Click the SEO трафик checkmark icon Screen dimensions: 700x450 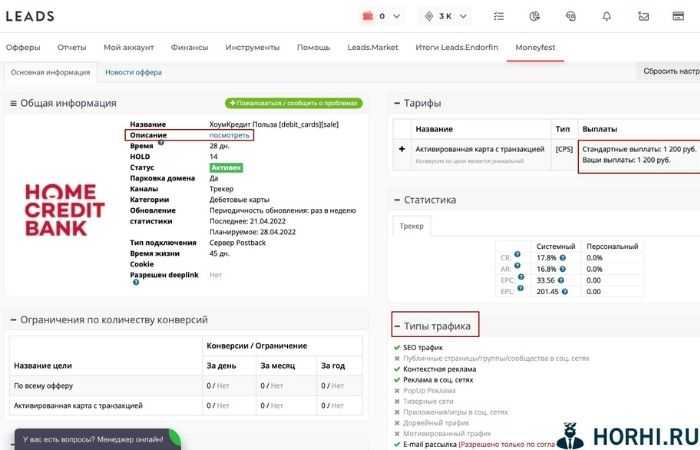[x=397, y=347]
